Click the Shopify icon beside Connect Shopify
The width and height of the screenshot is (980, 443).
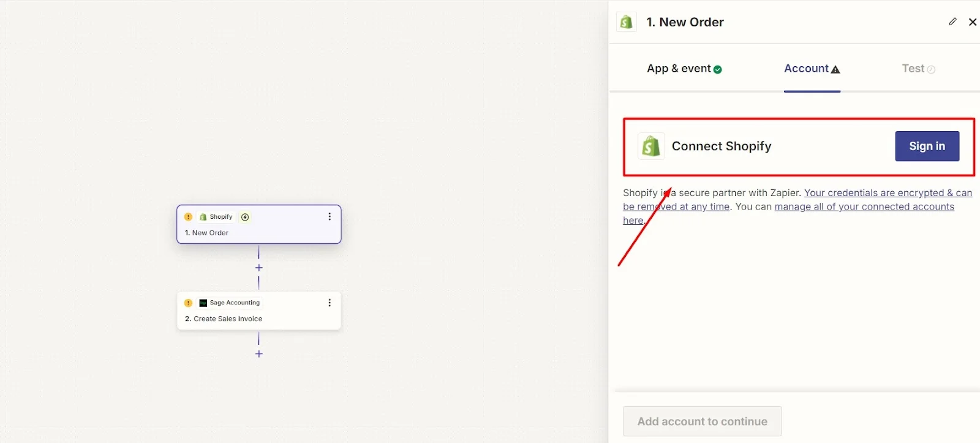(651, 146)
